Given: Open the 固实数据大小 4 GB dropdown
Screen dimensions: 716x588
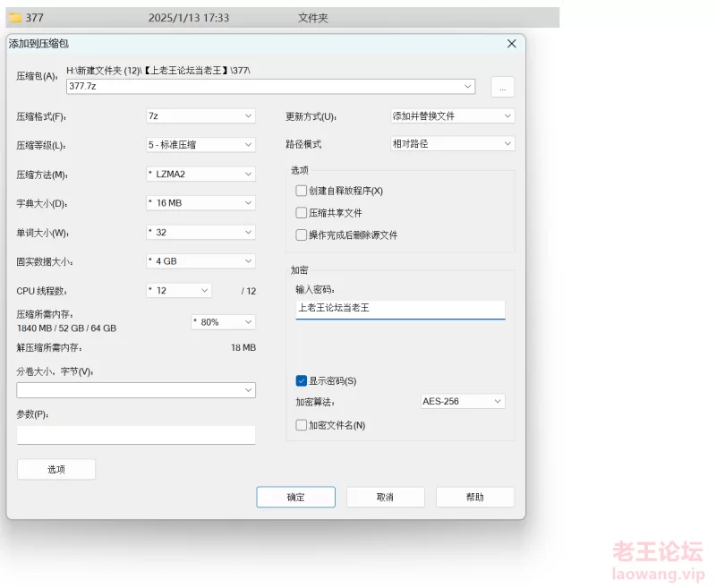Looking at the screenshot, I should (200, 261).
